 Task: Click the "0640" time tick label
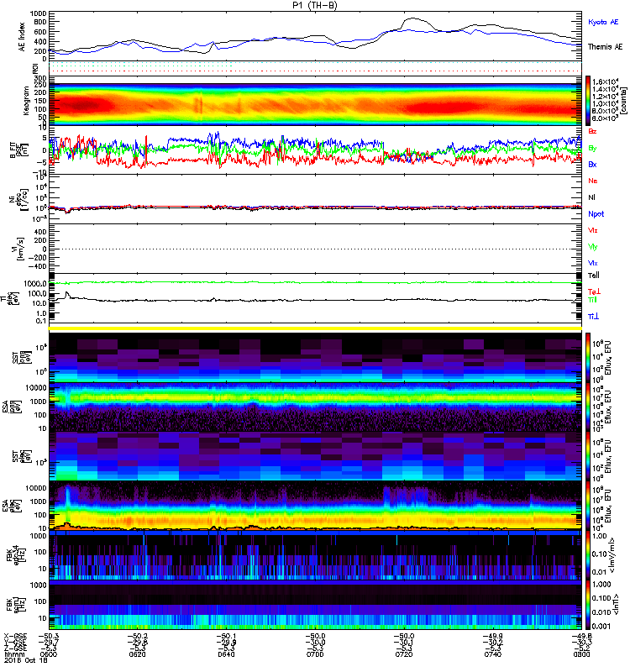point(226,654)
